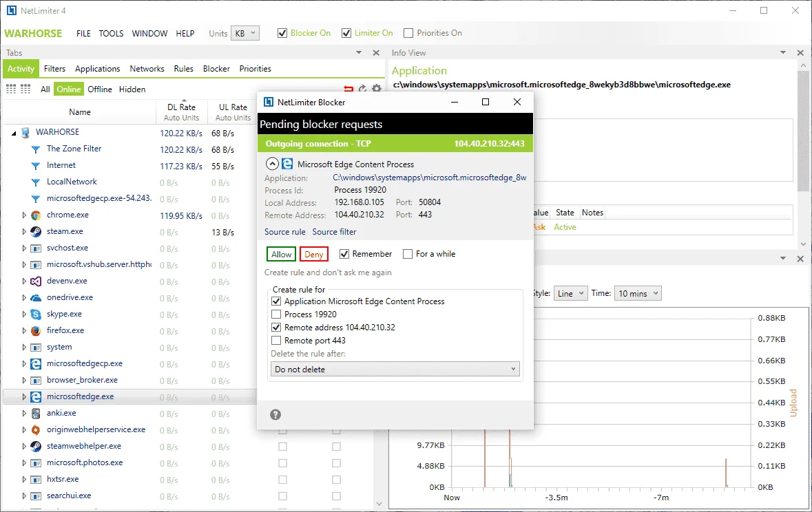Click the first grid view icon above the list
The image size is (812, 512).
click(x=11, y=89)
